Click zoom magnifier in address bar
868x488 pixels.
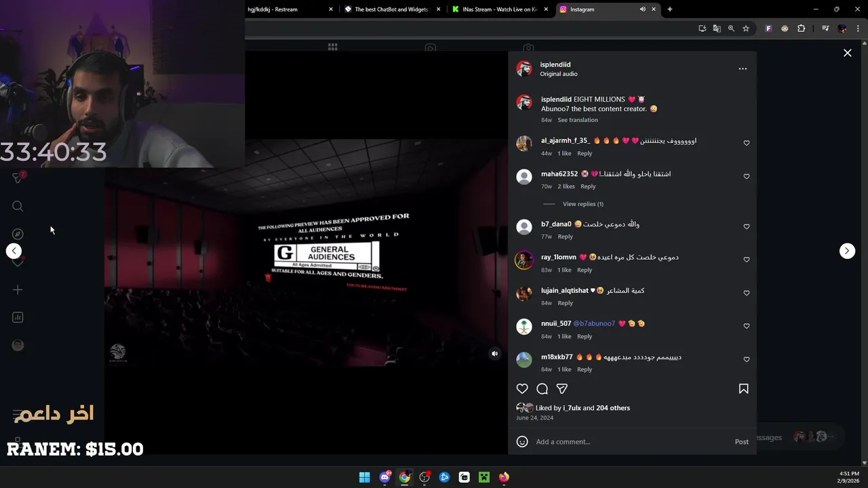tap(731, 28)
